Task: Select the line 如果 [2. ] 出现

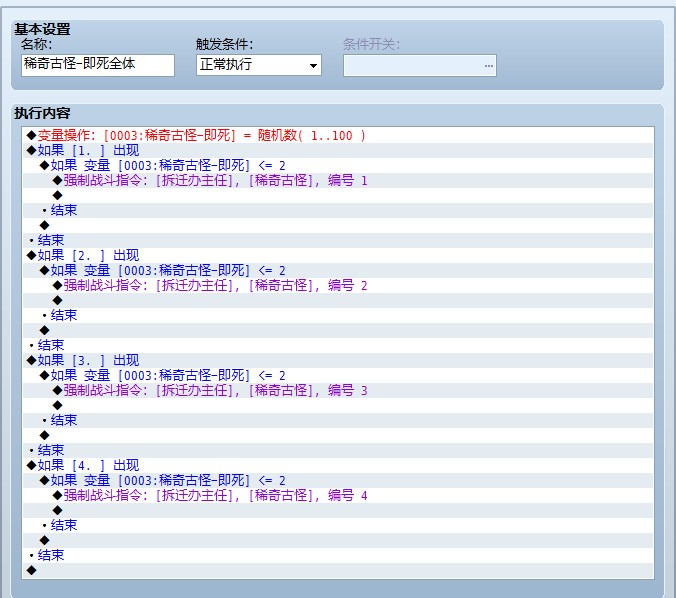Action: [x=338, y=255]
